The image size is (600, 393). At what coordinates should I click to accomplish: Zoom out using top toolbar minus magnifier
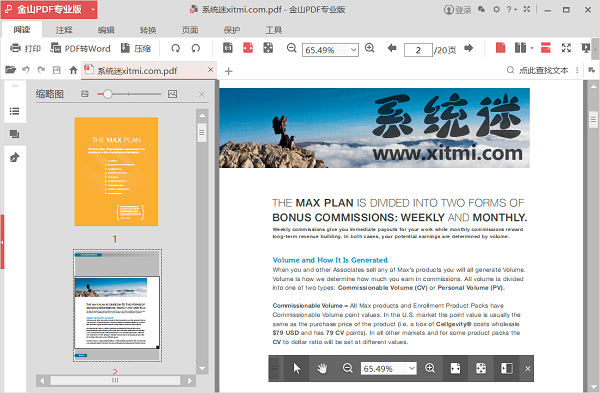292,48
